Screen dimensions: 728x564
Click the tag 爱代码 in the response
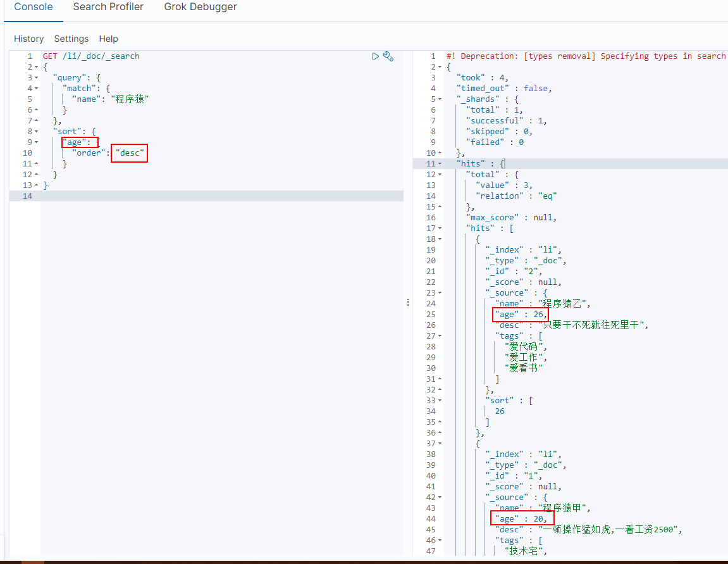pos(523,347)
